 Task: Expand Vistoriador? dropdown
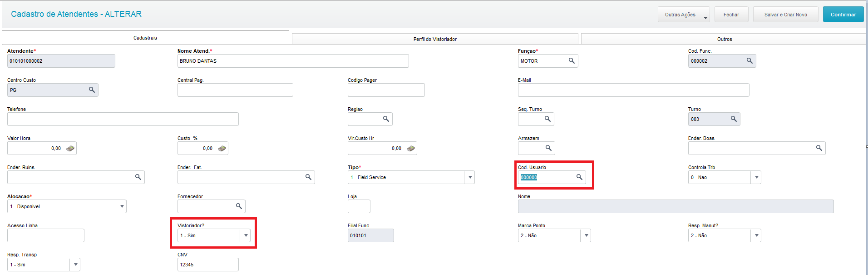click(246, 235)
